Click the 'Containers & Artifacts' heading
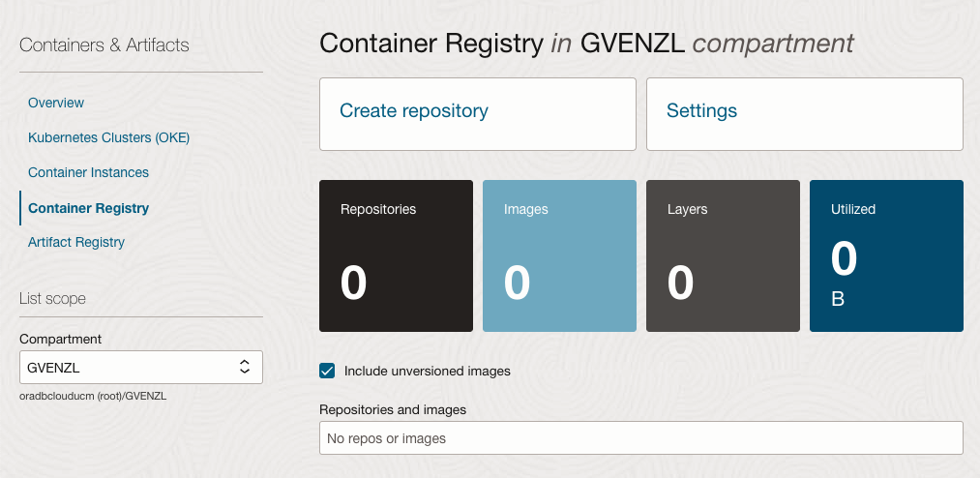 [104, 45]
